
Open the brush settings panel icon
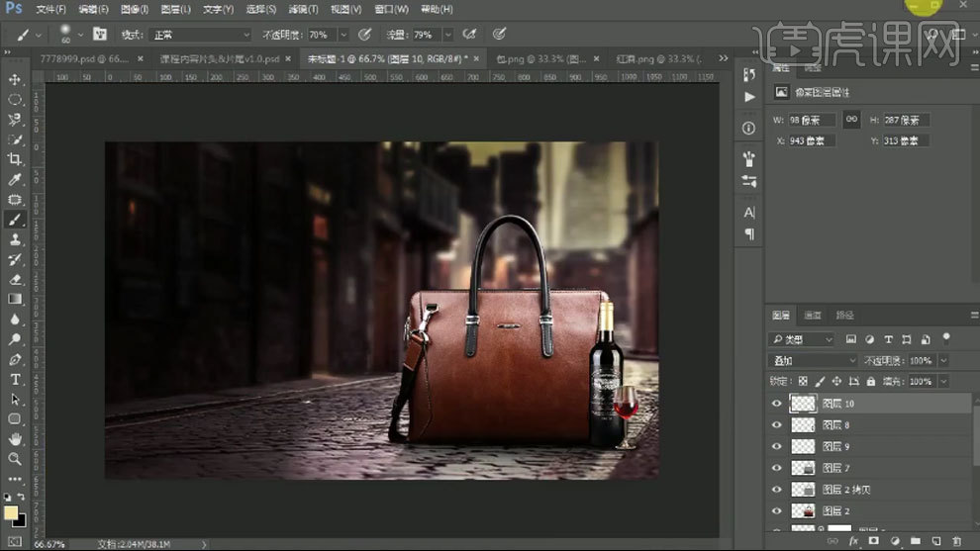(x=99, y=35)
